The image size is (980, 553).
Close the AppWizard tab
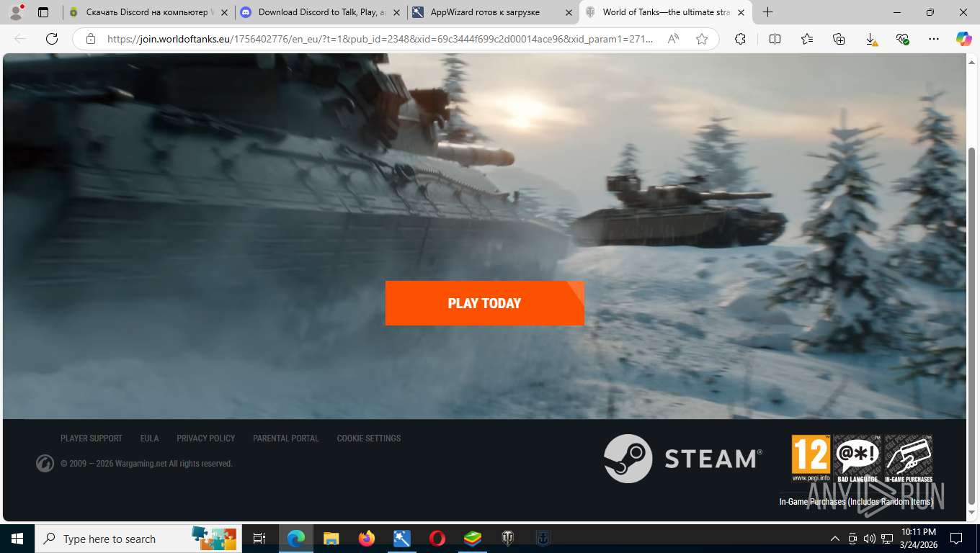[x=569, y=12]
